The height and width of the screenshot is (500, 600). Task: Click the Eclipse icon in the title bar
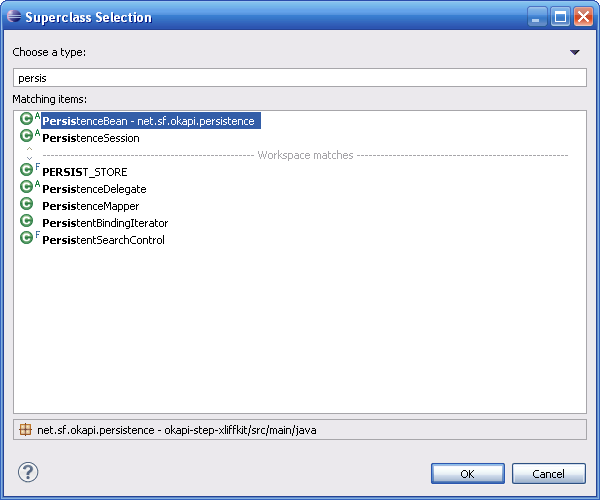tap(14, 16)
